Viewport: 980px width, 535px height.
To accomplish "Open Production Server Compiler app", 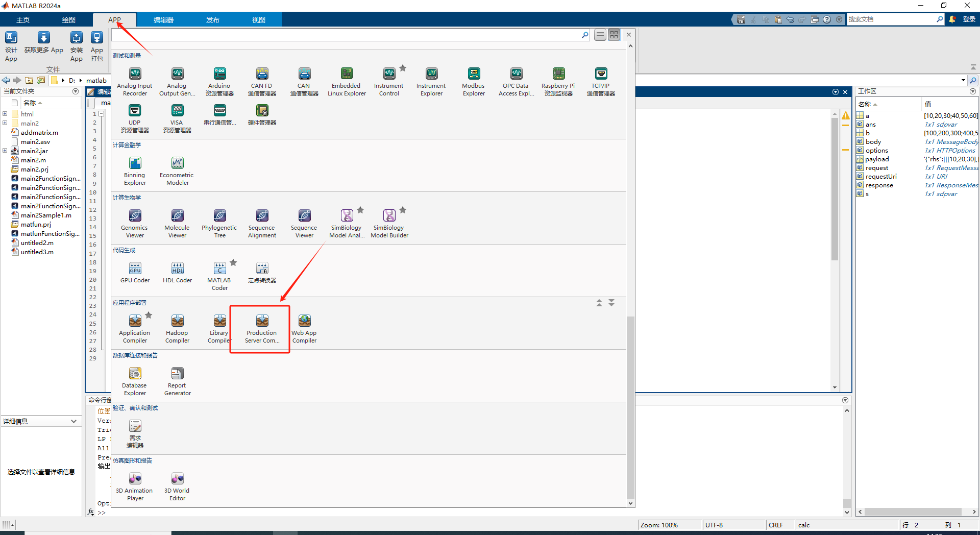I will (262, 329).
